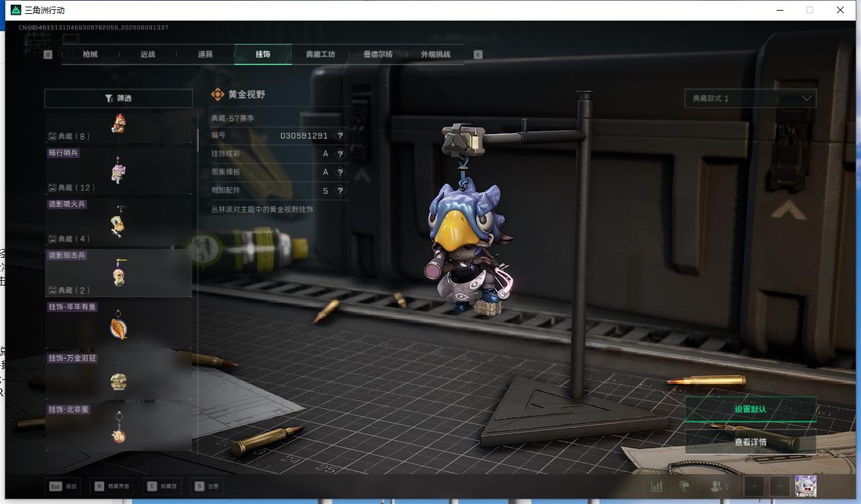Click the question mark beside 图案模板
The image size is (861, 504).
point(340,172)
